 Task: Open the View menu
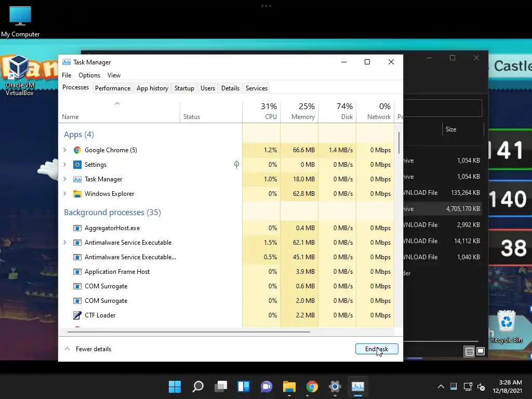coord(114,75)
